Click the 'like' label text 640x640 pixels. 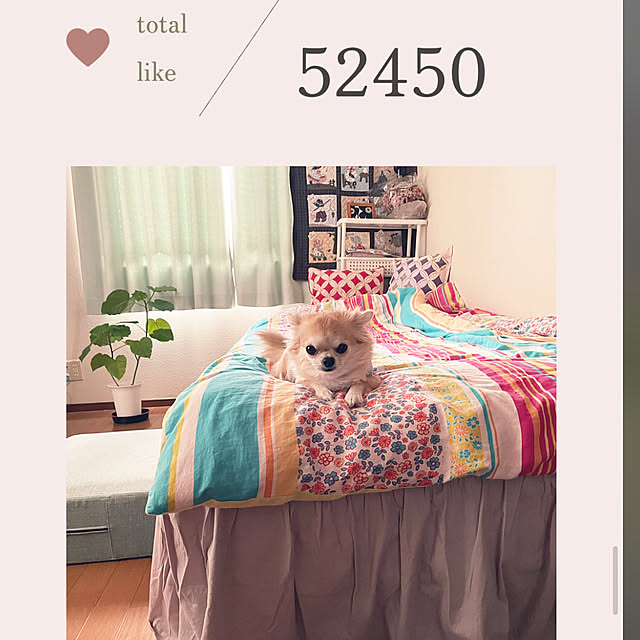click(156, 72)
